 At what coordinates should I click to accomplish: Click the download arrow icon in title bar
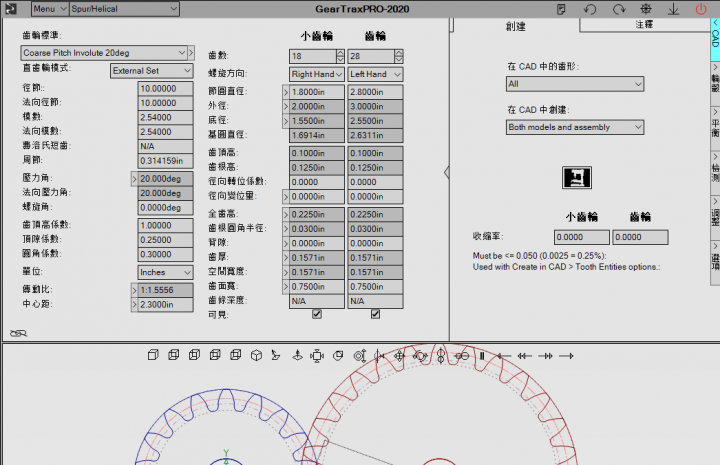click(x=673, y=9)
